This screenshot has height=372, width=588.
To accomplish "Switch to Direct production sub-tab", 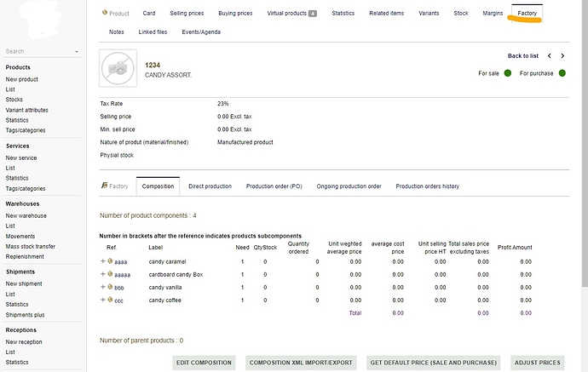I will click(210, 186).
